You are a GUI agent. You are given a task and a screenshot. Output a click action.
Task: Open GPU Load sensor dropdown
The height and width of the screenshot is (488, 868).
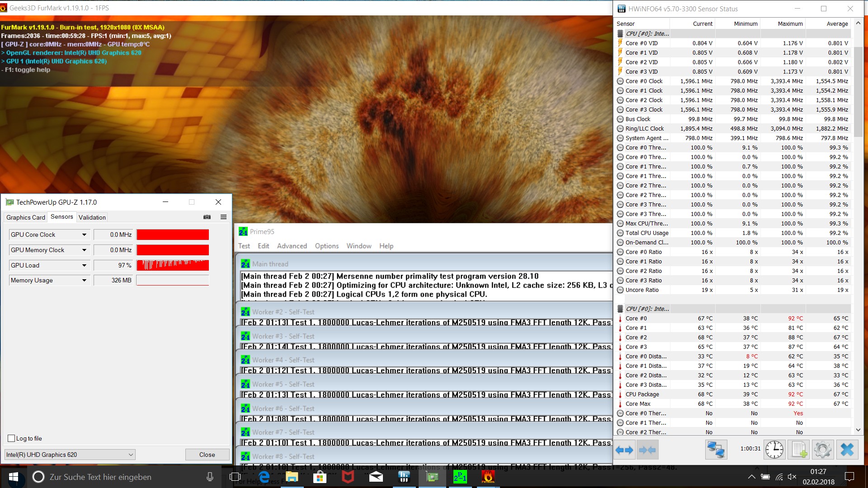pos(84,265)
